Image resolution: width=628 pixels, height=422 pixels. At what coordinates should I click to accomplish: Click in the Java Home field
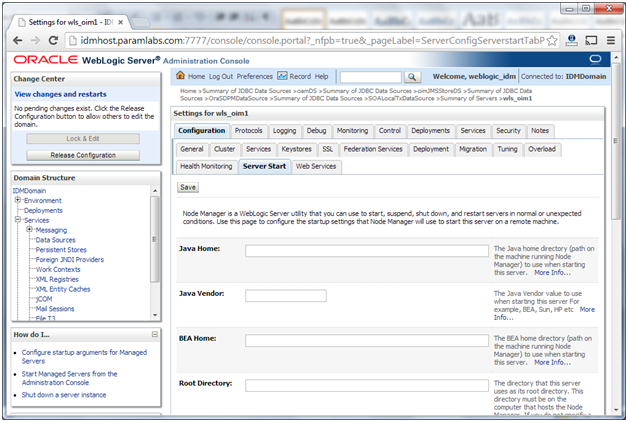coord(367,251)
